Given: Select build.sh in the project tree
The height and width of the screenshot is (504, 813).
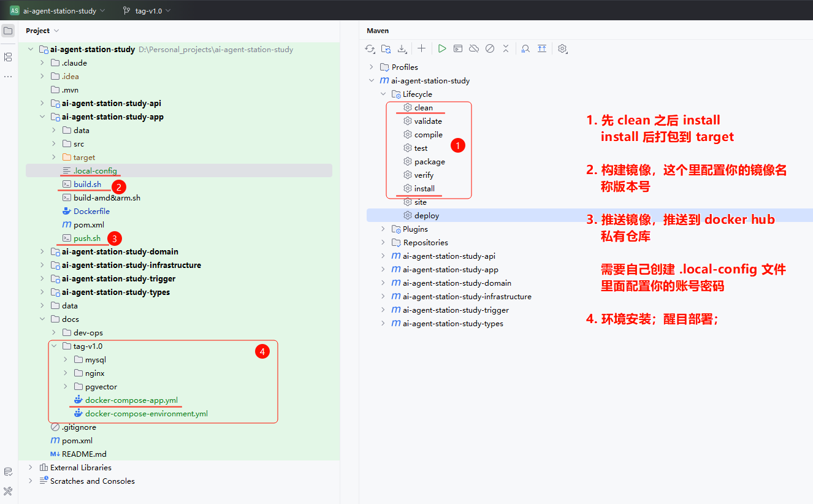Looking at the screenshot, I should point(87,185).
